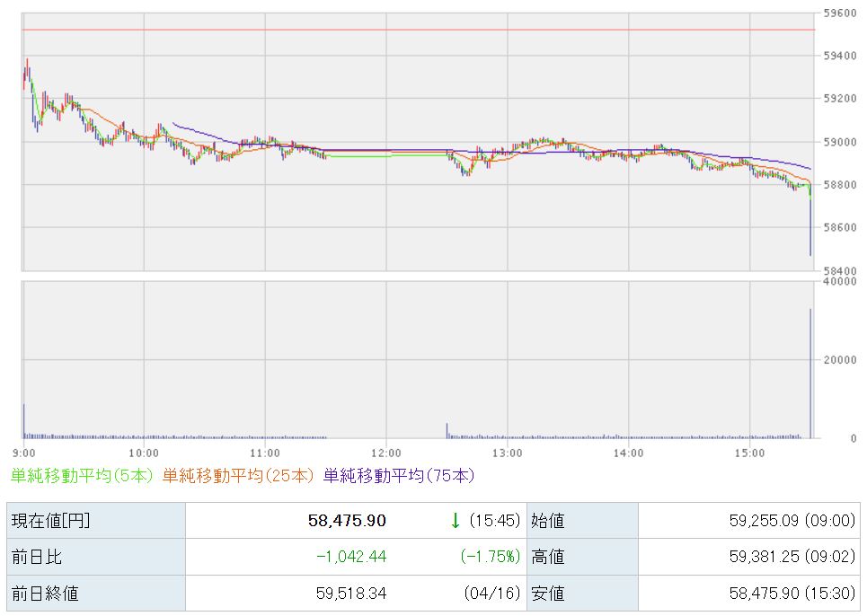
Task: Click the 12:00 time axis label
Action: coord(385,453)
